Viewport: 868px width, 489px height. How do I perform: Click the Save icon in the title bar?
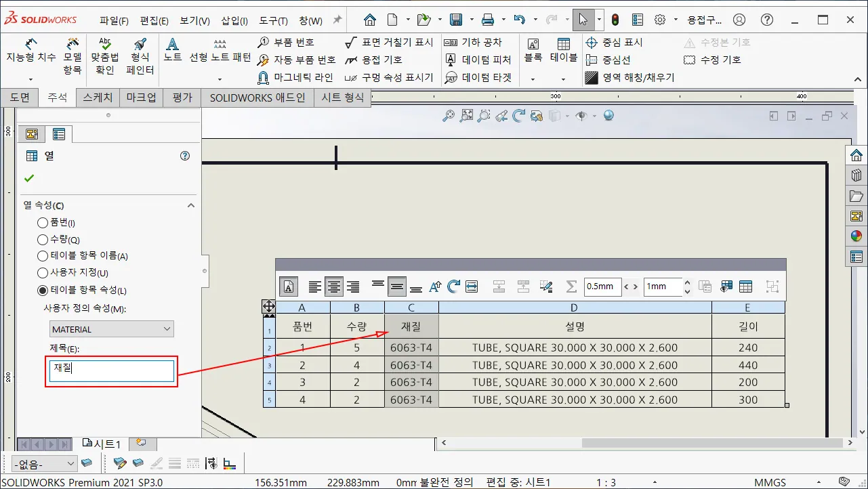[456, 20]
